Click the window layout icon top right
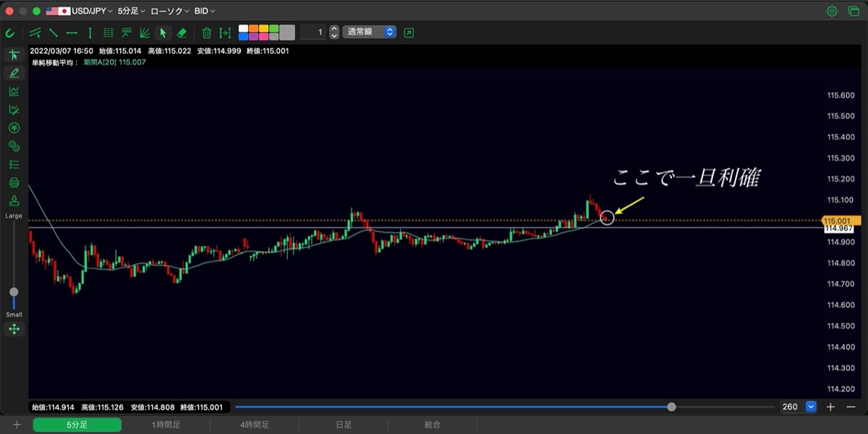Viewport: 868px width, 434px height. point(852,12)
